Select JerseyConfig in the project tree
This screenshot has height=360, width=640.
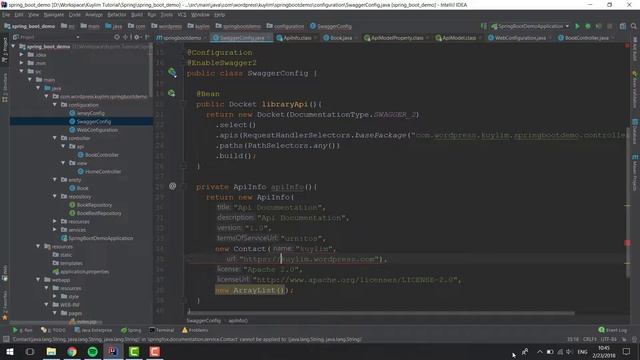[x=91, y=113]
